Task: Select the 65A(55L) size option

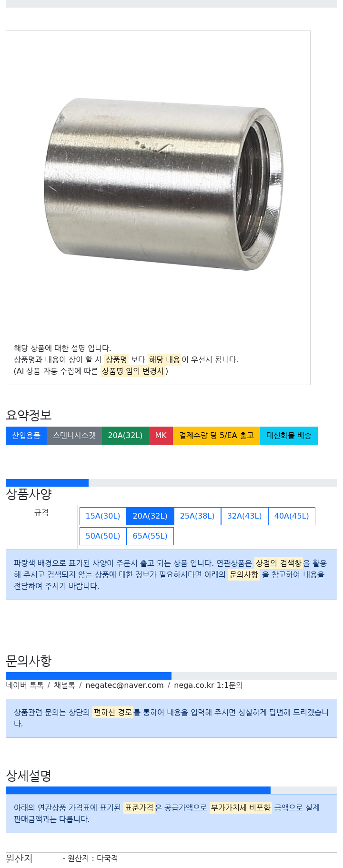Action: click(150, 536)
